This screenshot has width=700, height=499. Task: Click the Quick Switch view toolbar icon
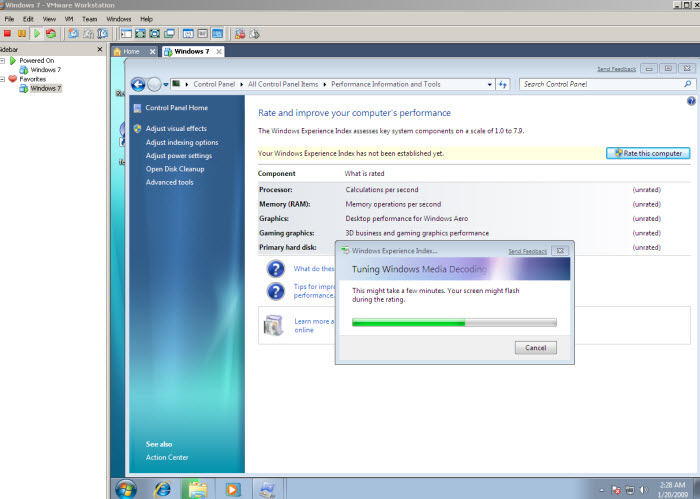tap(141, 33)
